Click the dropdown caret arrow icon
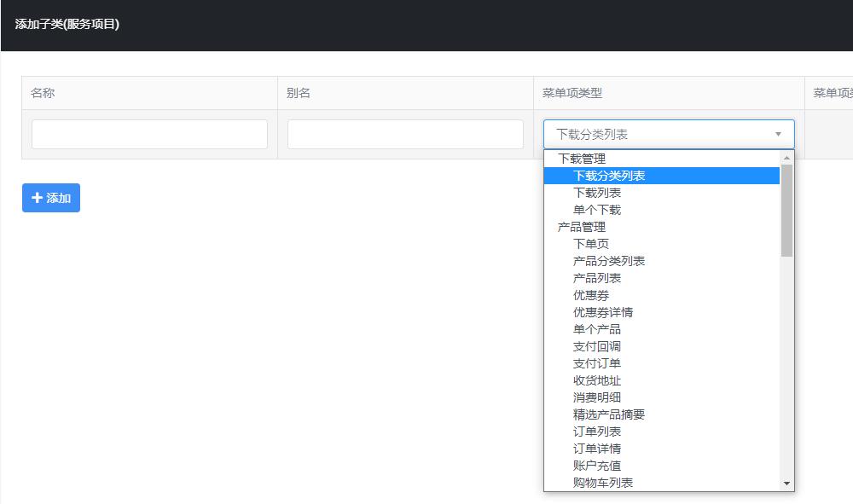This screenshot has height=504, width=853. click(778, 134)
